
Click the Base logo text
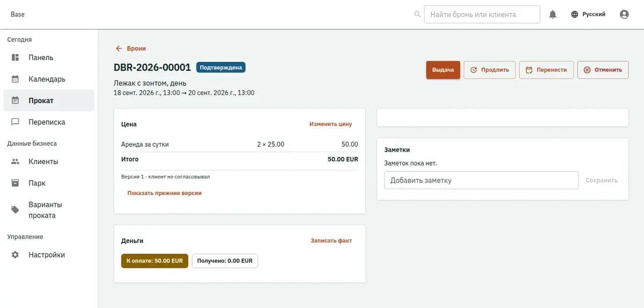[x=18, y=15]
